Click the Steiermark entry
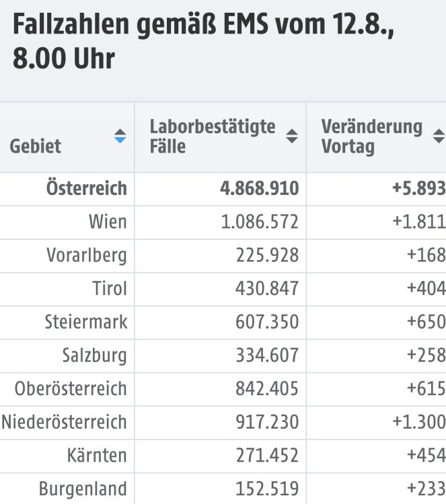Screen dimensions: 446x504 click(86, 322)
